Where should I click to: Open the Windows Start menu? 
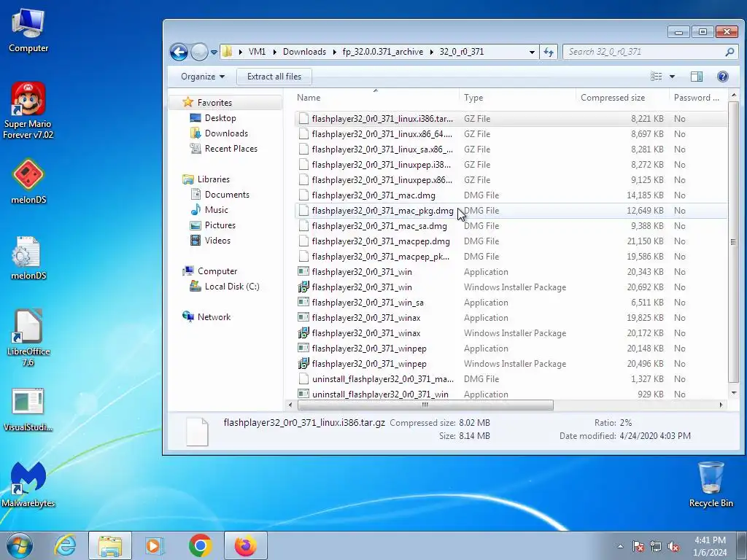click(x=19, y=545)
